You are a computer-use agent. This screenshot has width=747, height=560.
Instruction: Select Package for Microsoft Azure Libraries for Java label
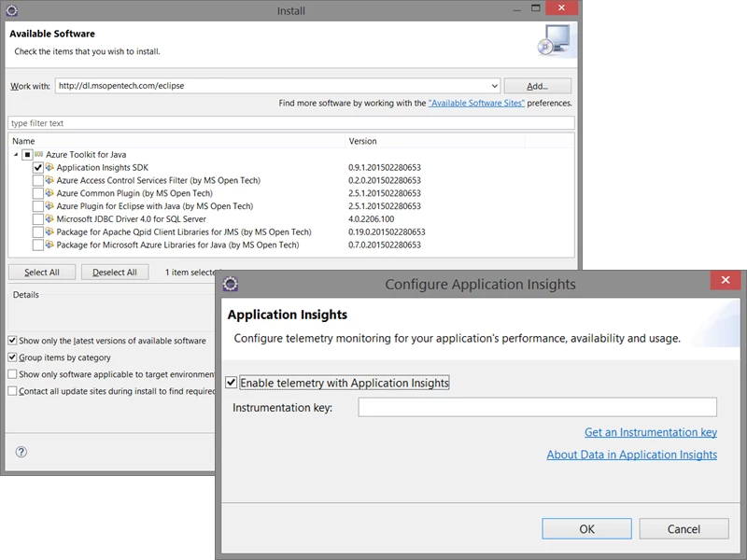tap(177, 245)
